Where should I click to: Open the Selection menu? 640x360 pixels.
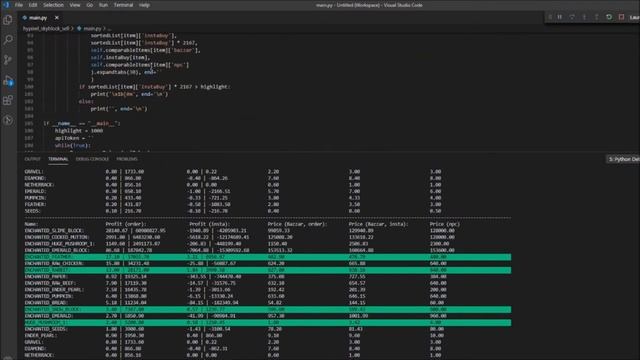click(53, 5)
